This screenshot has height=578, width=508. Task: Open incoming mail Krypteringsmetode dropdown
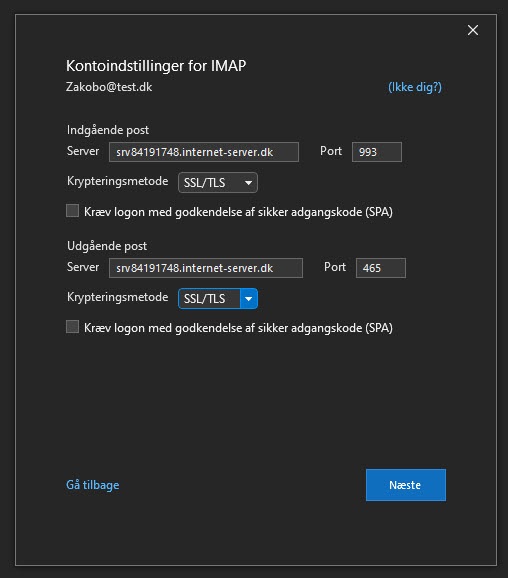coord(218,182)
